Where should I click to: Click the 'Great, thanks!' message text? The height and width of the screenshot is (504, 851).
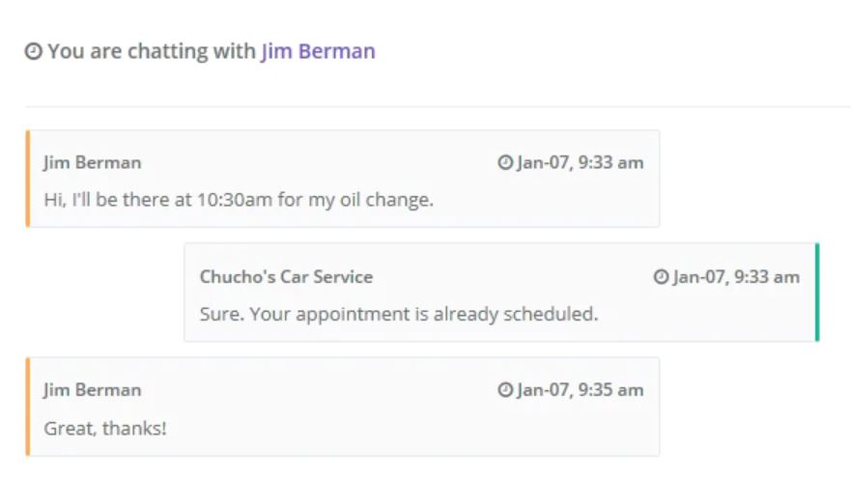pyautogui.click(x=105, y=429)
